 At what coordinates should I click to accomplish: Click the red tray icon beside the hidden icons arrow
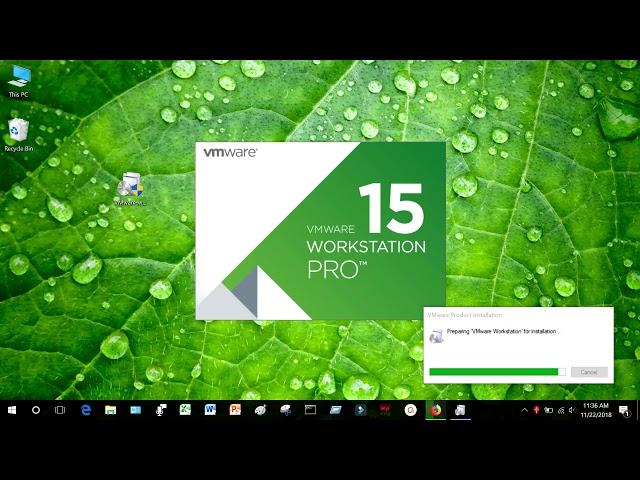click(536, 410)
